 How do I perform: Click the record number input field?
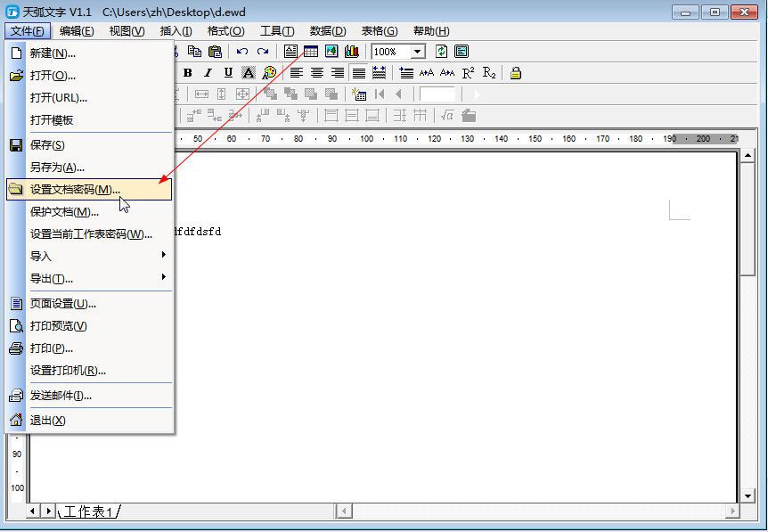pos(437,94)
